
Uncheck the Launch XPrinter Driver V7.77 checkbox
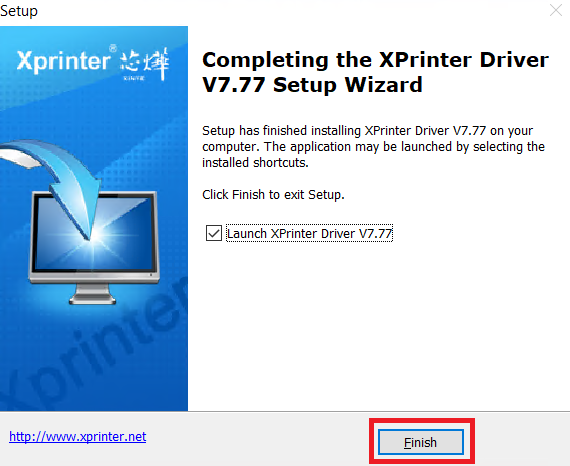[214, 233]
